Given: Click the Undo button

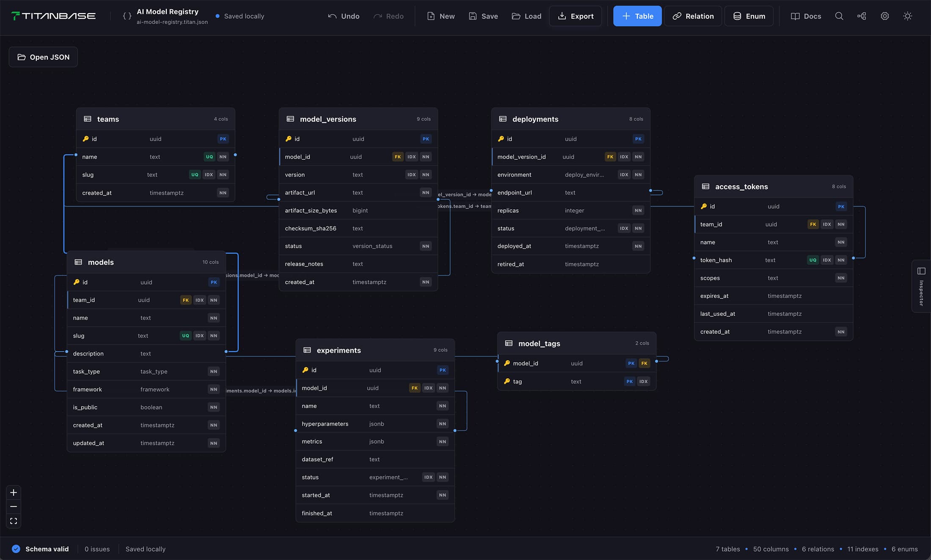Looking at the screenshot, I should 344,16.
